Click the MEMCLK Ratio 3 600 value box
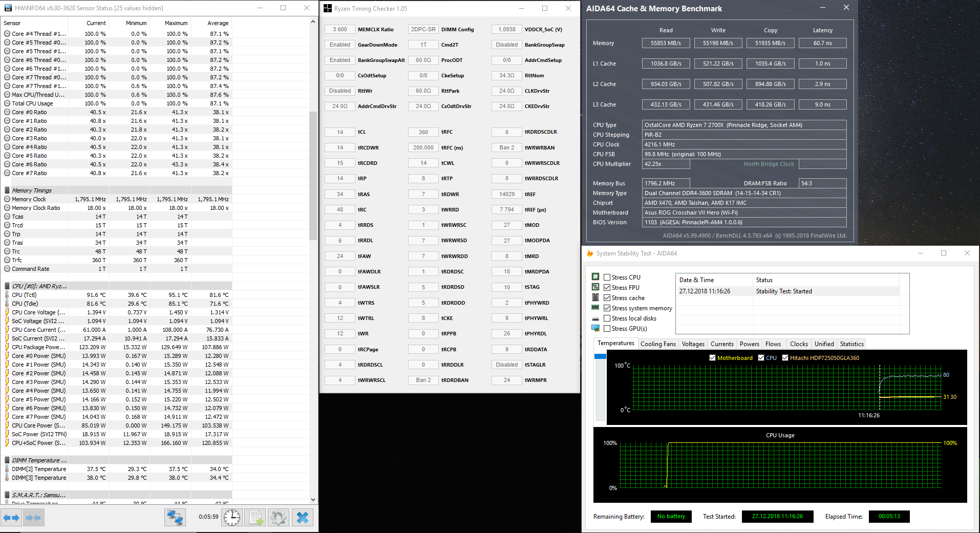 tap(340, 29)
